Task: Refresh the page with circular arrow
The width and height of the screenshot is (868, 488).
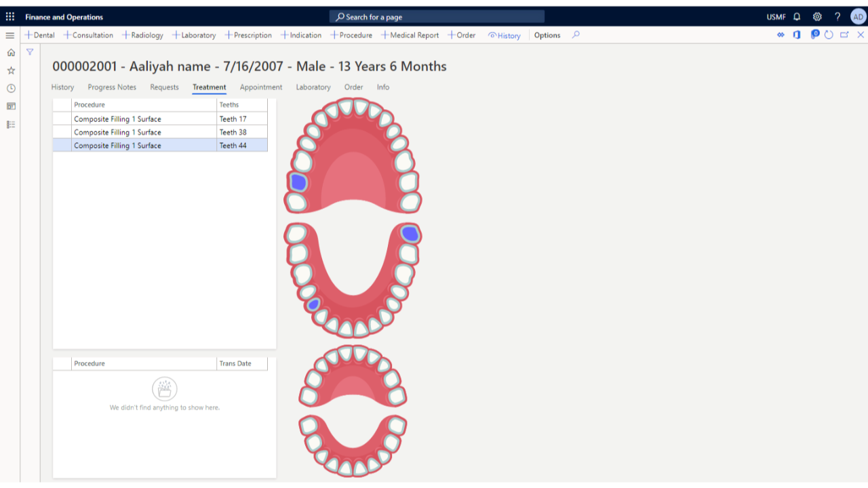Action: (x=829, y=35)
